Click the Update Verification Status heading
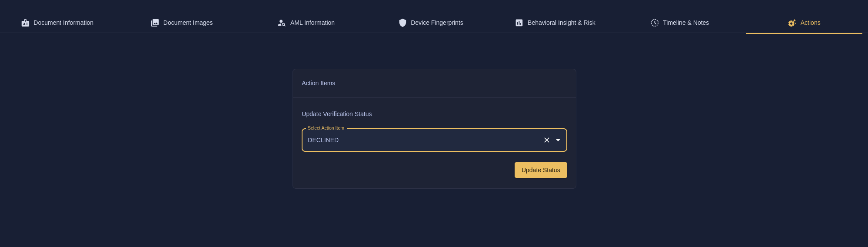Screen dimensions: 868x247 336,114
